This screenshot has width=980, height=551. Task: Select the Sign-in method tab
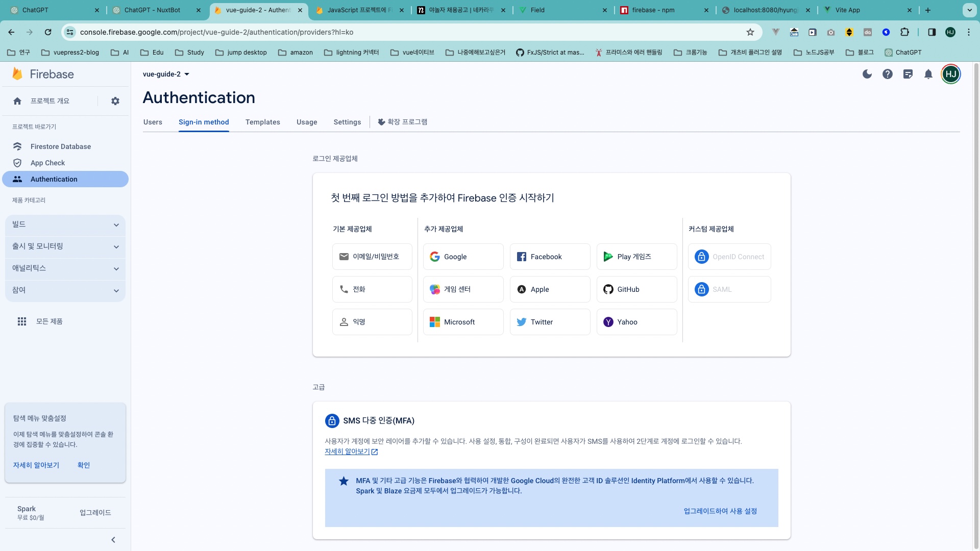pyautogui.click(x=204, y=122)
